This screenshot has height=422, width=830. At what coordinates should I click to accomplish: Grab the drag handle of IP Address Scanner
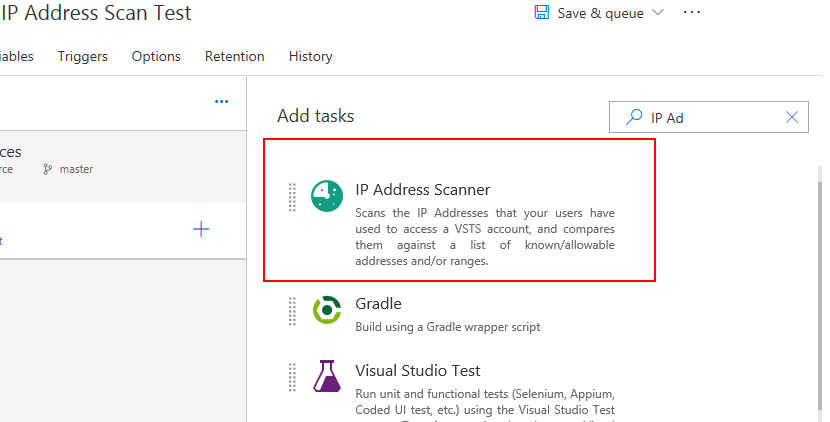pyautogui.click(x=292, y=197)
